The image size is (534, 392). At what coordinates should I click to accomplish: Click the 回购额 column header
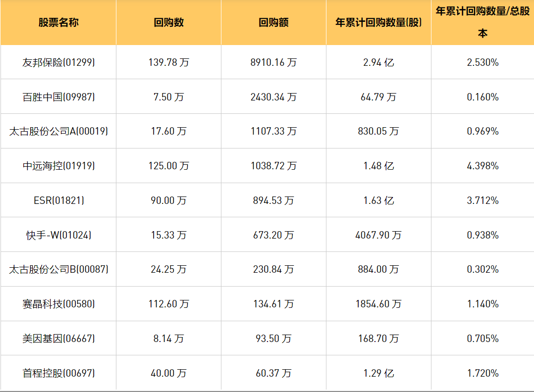[273, 23]
